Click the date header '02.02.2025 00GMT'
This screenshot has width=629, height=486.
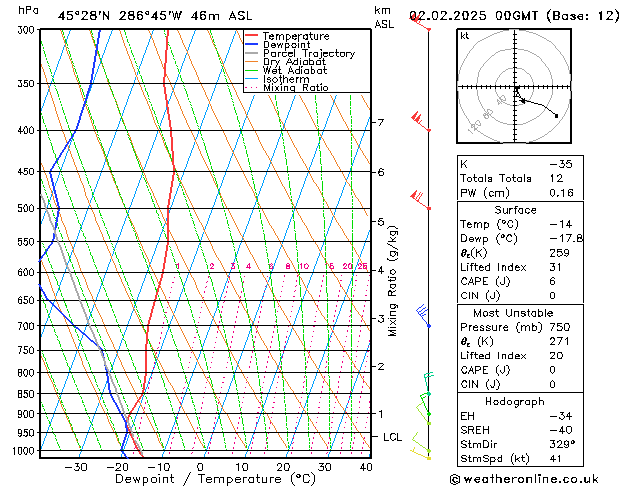pos(473,16)
